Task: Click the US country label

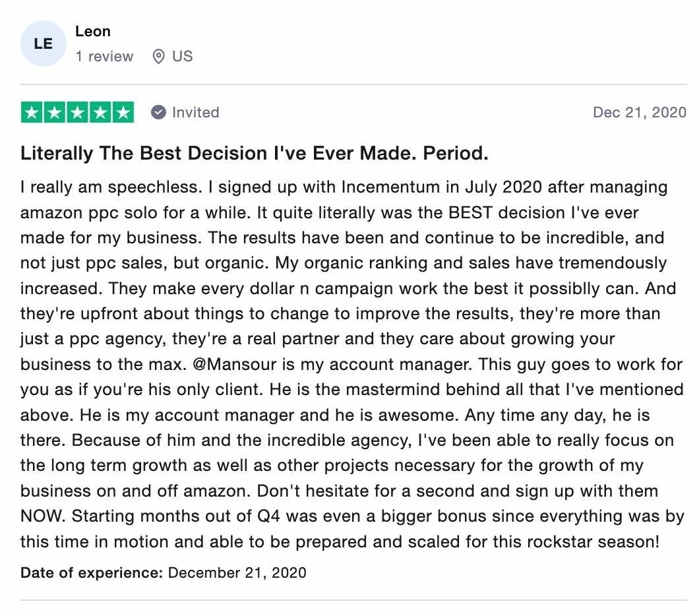Action: [182, 56]
